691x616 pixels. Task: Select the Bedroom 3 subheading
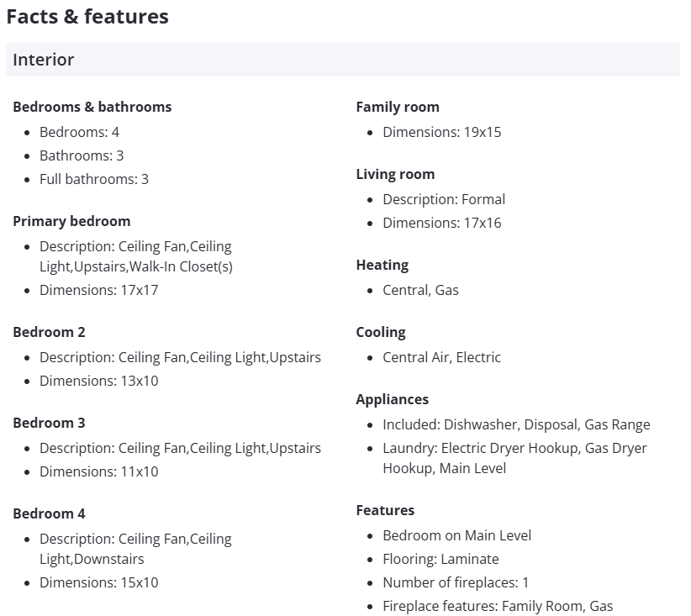click(49, 423)
